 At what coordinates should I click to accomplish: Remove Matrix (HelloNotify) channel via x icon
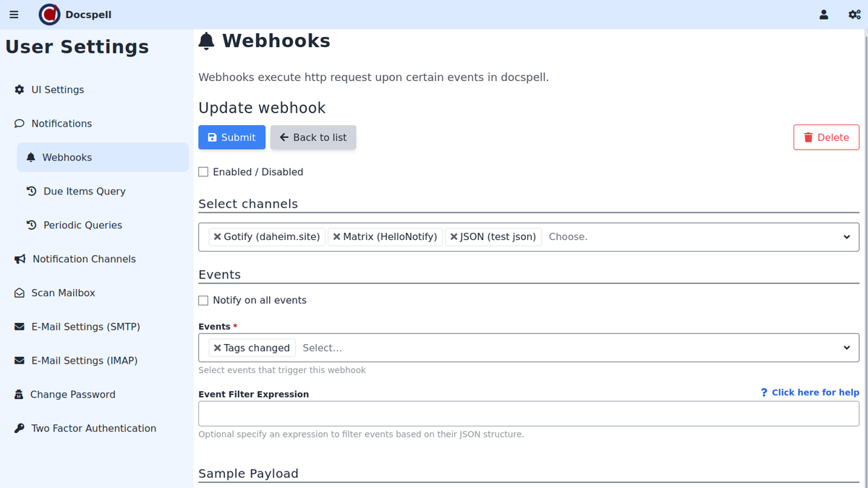point(336,237)
